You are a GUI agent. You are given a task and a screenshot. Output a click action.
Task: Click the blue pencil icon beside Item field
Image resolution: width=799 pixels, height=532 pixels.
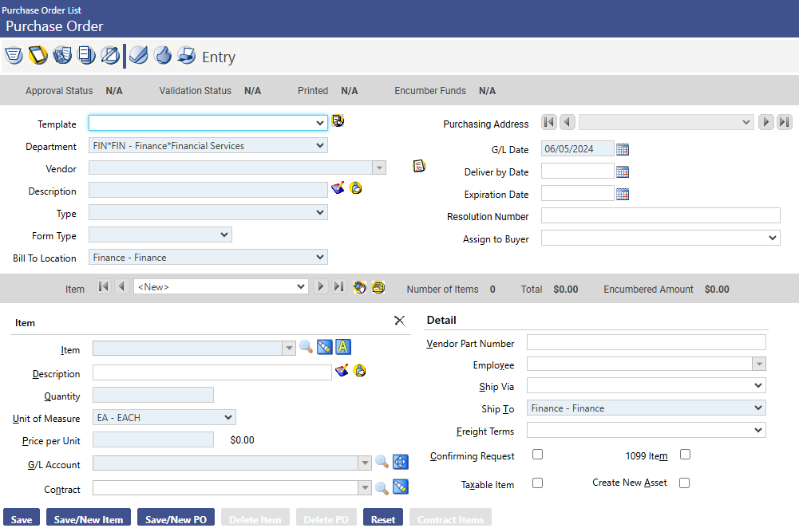[325, 347]
